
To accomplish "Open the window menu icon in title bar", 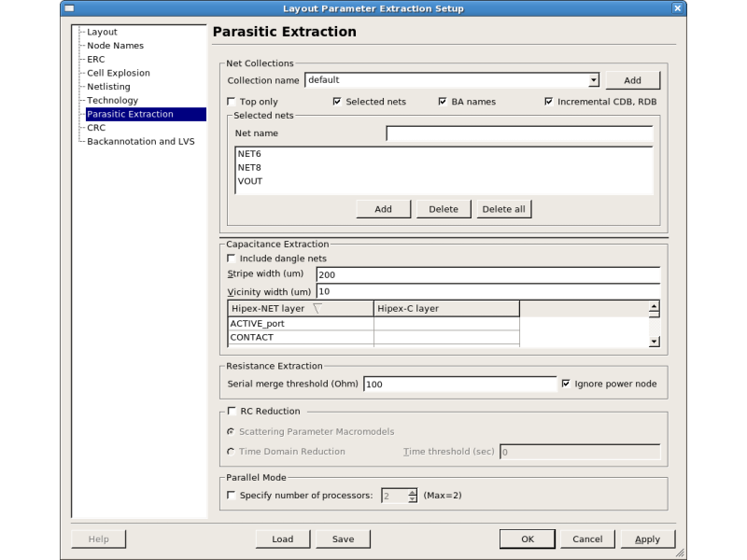I will (x=69, y=8).
